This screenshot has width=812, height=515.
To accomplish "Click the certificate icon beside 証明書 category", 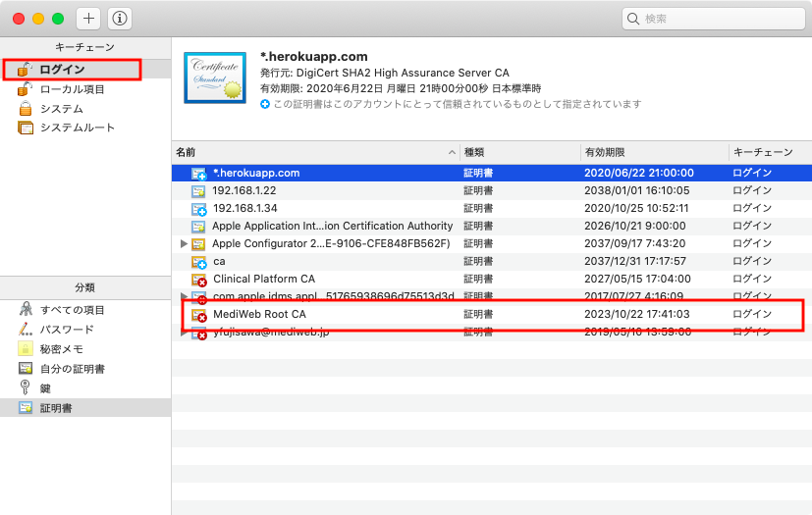I will (26, 407).
